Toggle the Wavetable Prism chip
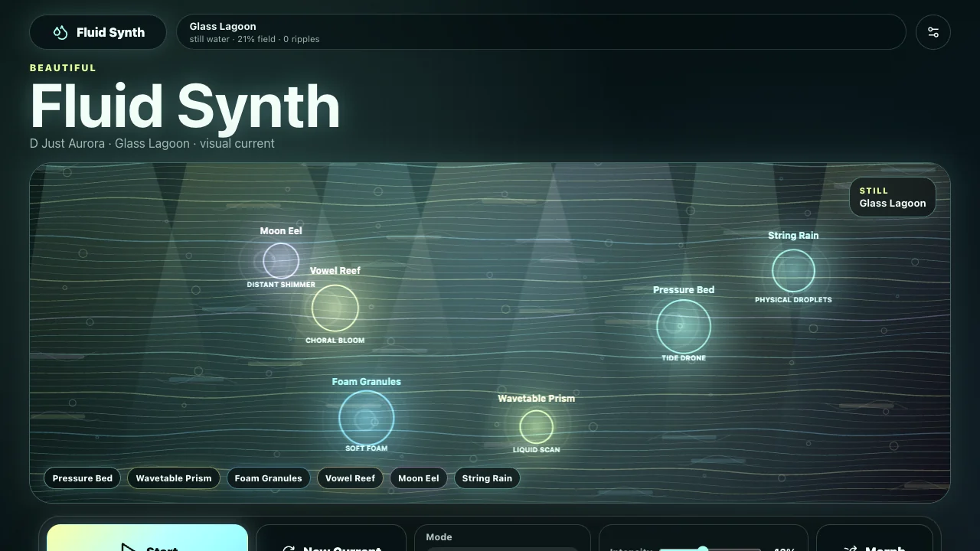980x551 pixels. 174,478
